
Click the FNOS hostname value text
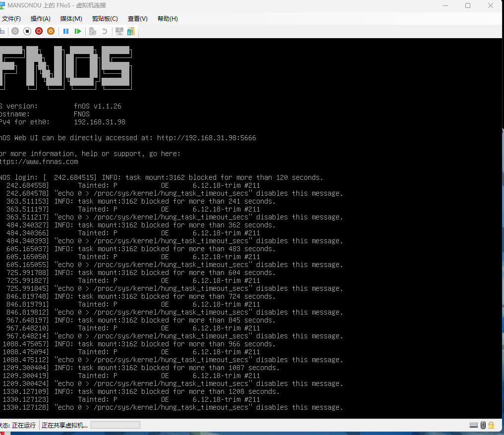click(82, 114)
